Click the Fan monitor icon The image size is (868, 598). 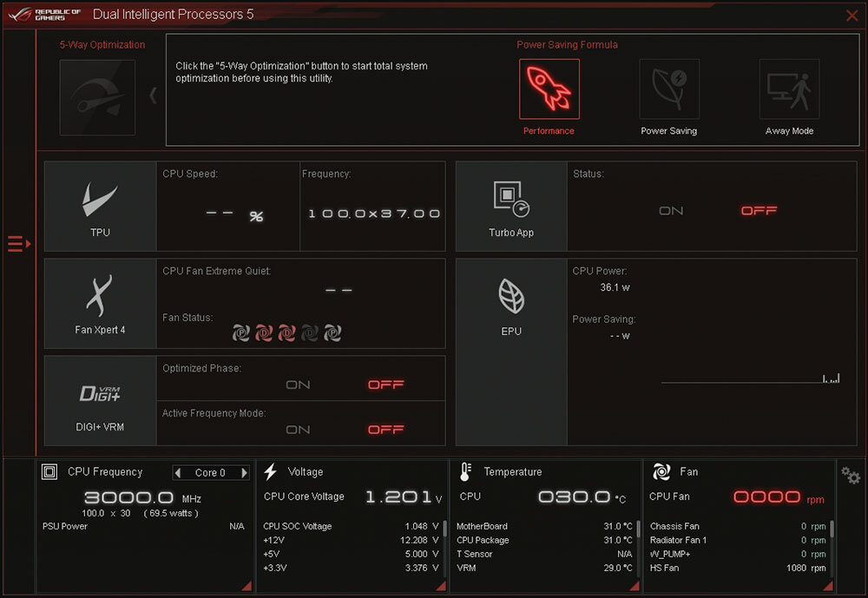tap(661, 472)
